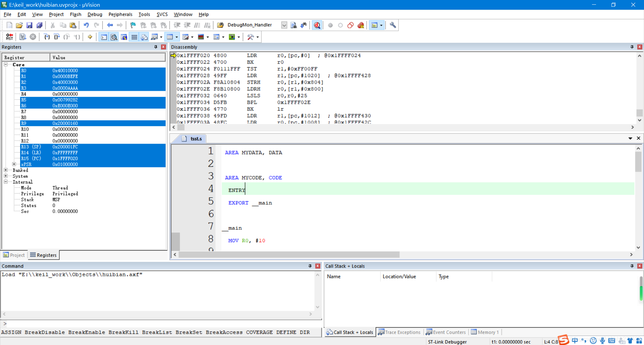Screen dimensions: 644x345
Task: Click the Run icon in debug toolbar
Action: (23, 37)
